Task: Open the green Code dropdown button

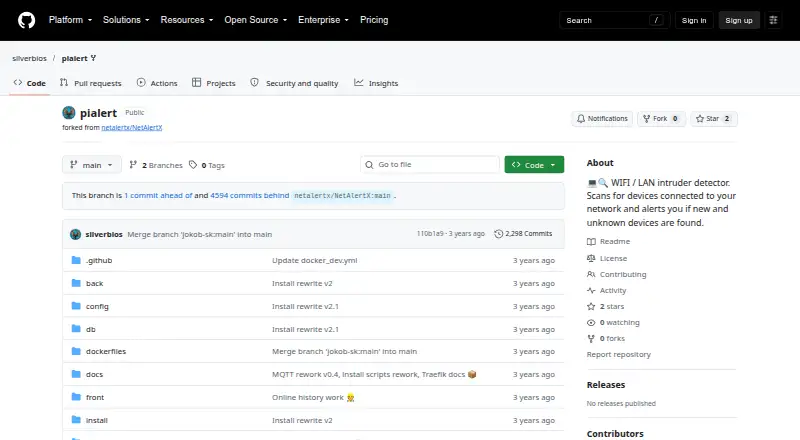Action: (x=534, y=164)
